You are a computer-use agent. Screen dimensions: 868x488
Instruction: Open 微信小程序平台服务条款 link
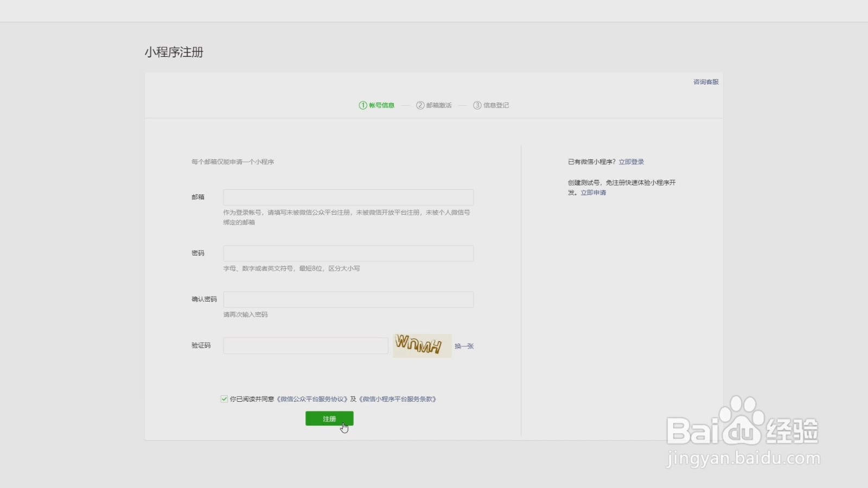(x=398, y=399)
